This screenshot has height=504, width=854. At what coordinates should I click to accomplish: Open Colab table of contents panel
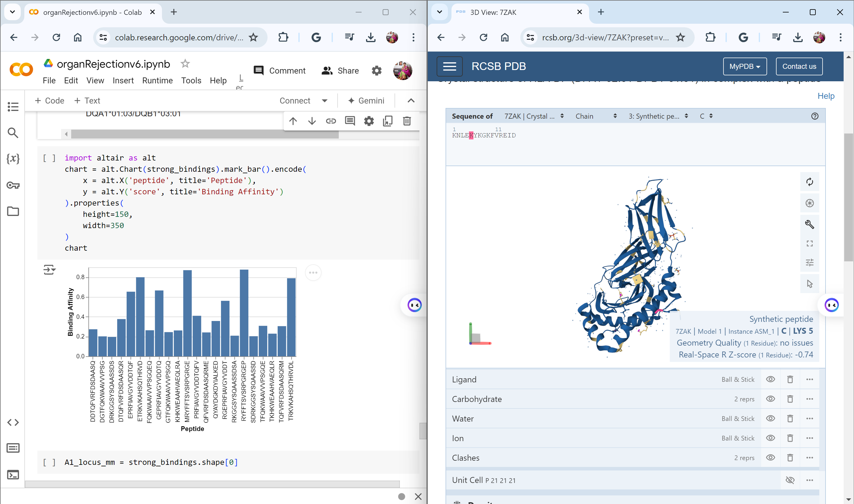(13, 106)
